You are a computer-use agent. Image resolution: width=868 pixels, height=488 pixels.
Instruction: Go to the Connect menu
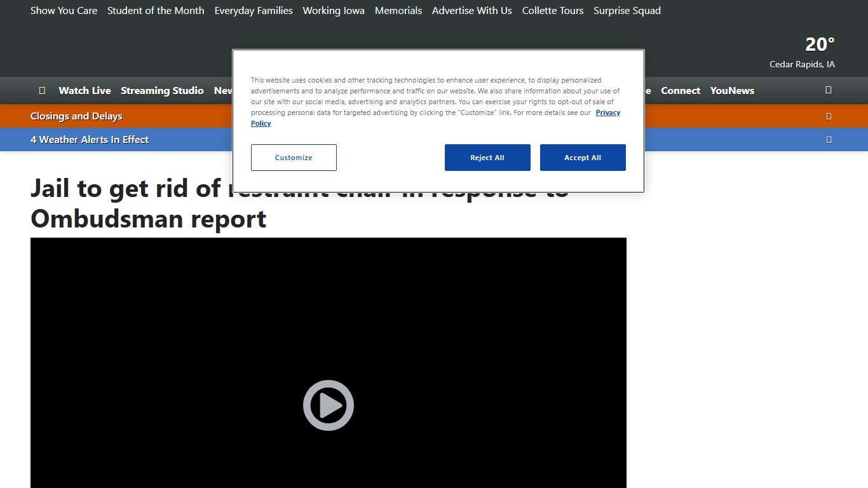680,90
